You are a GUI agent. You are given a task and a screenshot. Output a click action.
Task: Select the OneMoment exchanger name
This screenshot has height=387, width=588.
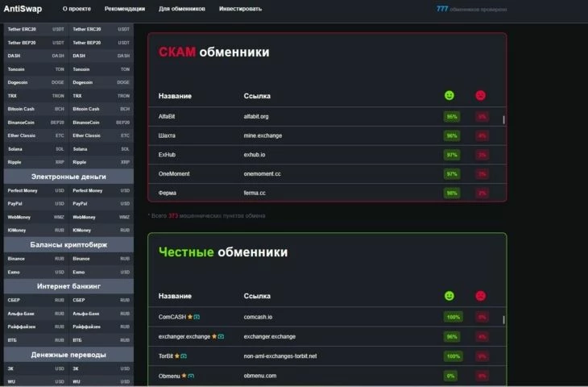click(174, 174)
